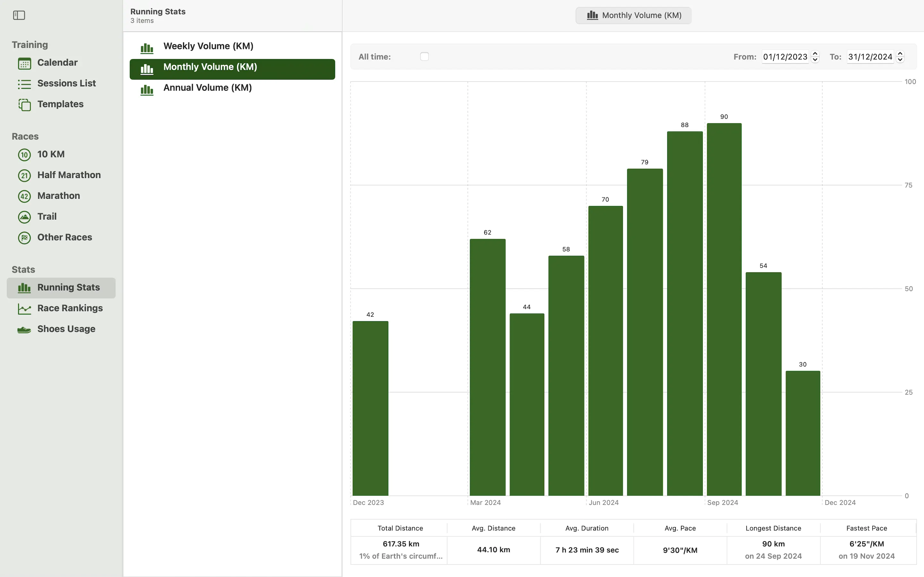Increment the From date stepper
This screenshot has width=924, height=577.
coord(815,54)
